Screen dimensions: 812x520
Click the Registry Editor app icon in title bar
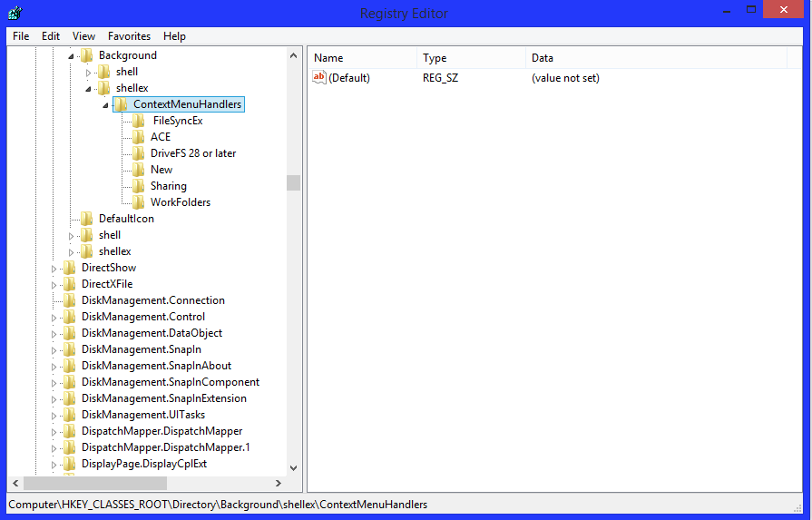pyautogui.click(x=15, y=13)
